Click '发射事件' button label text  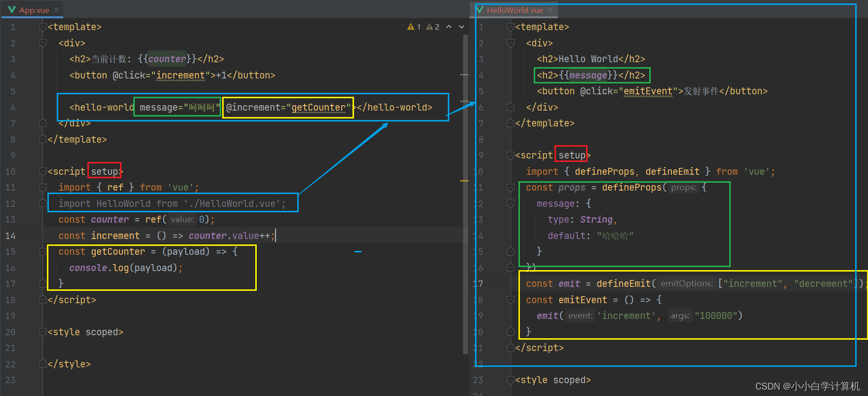point(701,91)
